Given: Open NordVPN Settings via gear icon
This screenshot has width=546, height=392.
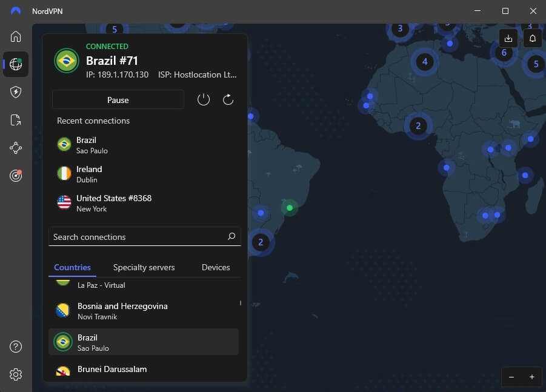Looking at the screenshot, I should pyautogui.click(x=16, y=374).
